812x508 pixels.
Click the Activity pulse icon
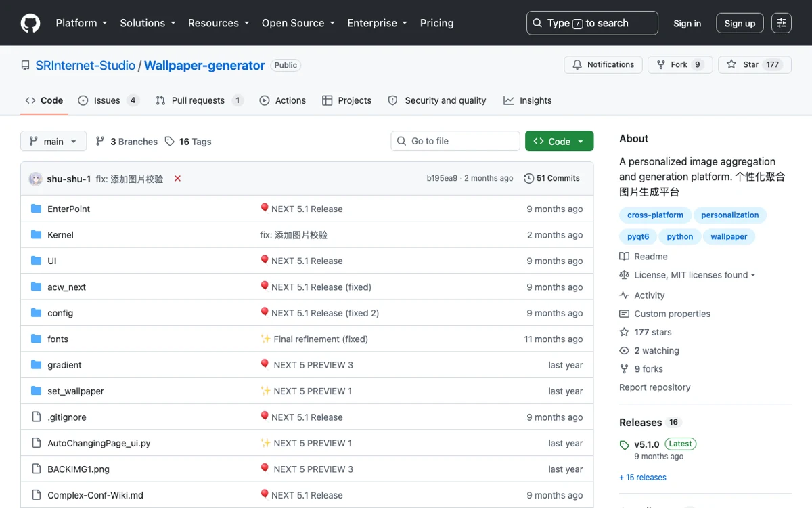pos(624,295)
